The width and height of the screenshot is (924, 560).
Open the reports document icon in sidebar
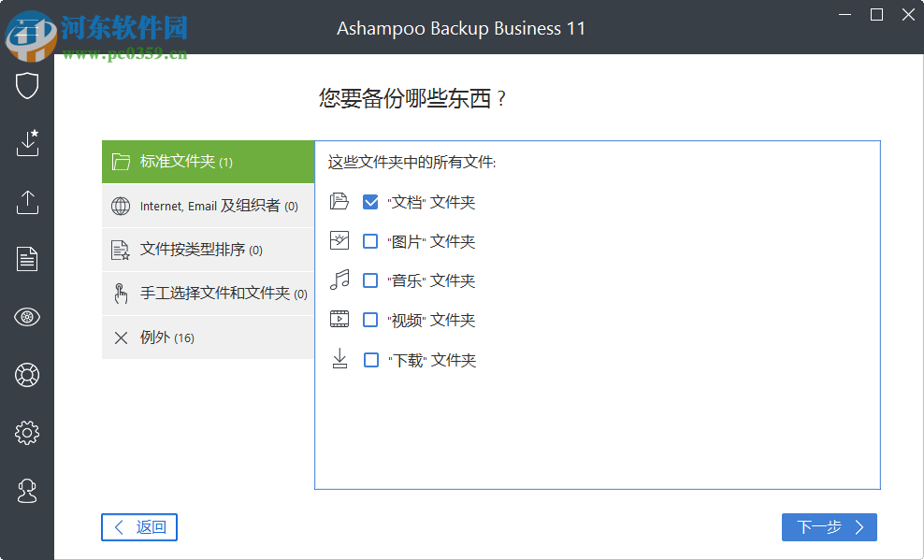[x=27, y=259]
